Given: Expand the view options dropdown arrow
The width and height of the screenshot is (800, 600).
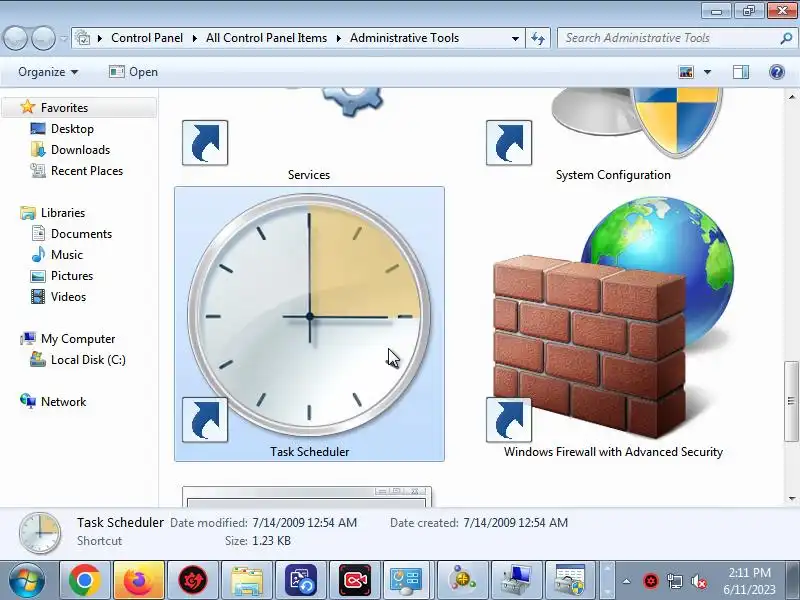Looking at the screenshot, I should [x=707, y=72].
